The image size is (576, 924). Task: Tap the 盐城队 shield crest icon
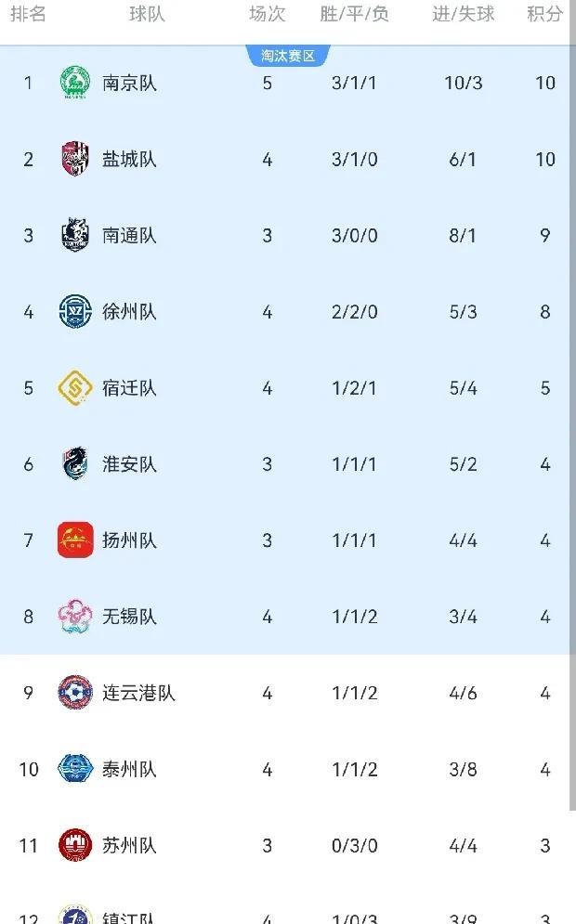(75, 159)
